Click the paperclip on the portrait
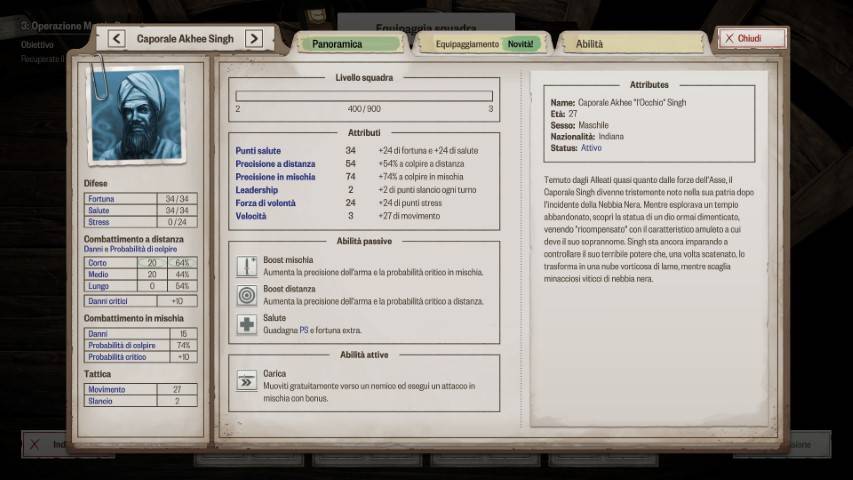The height and width of the screenshot is (480, 853). (100, 72)
